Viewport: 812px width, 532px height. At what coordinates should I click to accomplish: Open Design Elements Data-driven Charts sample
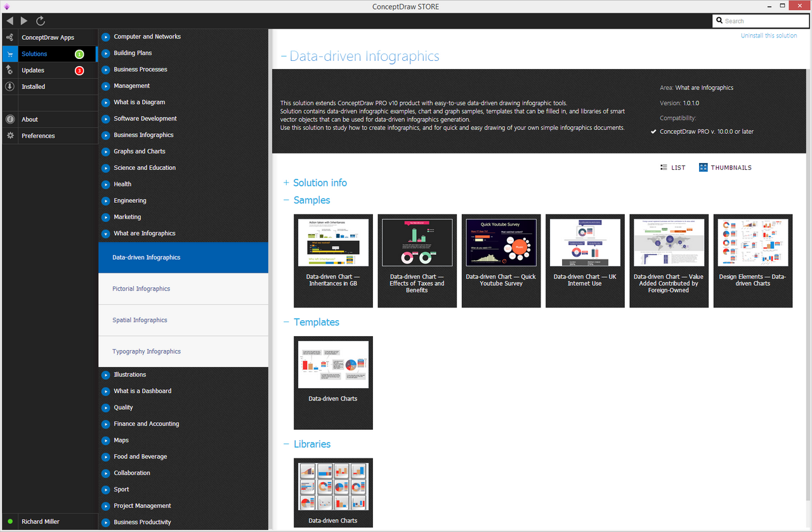click(753, 261)
